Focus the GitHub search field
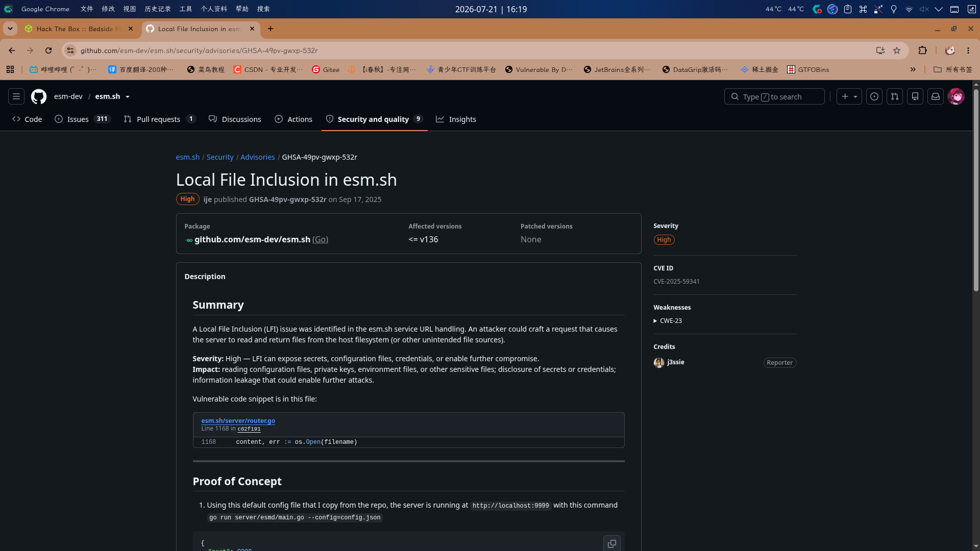Screen dimensions: 980x551 pos(774,96)
